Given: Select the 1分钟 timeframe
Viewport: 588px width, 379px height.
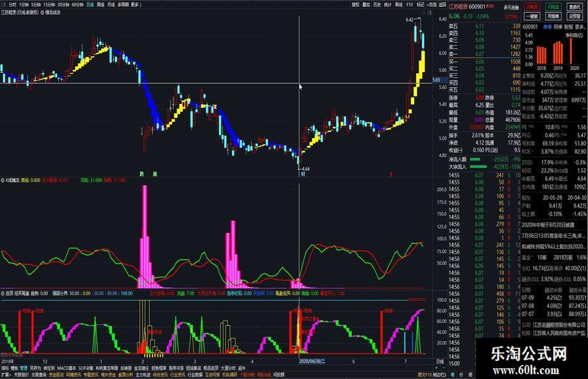Looking at the screenshot, I should coord(24,4).
